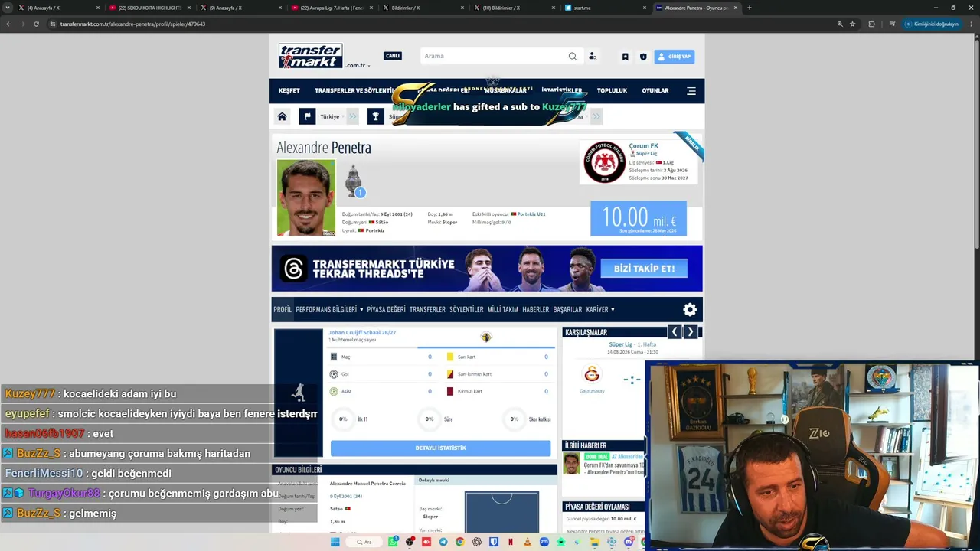Click the 10.00 mil. € market value box
Screen dimensions: 980x551
tap(639, 219)
